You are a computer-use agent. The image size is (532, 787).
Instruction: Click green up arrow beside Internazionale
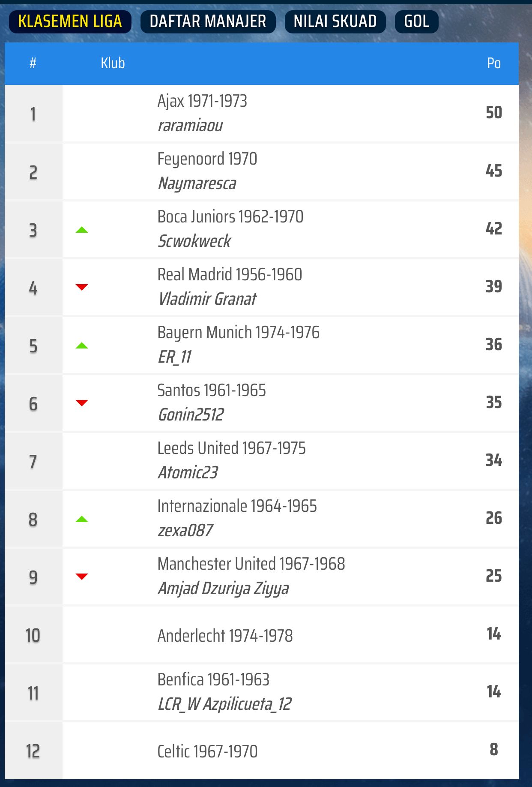(82, 520)
